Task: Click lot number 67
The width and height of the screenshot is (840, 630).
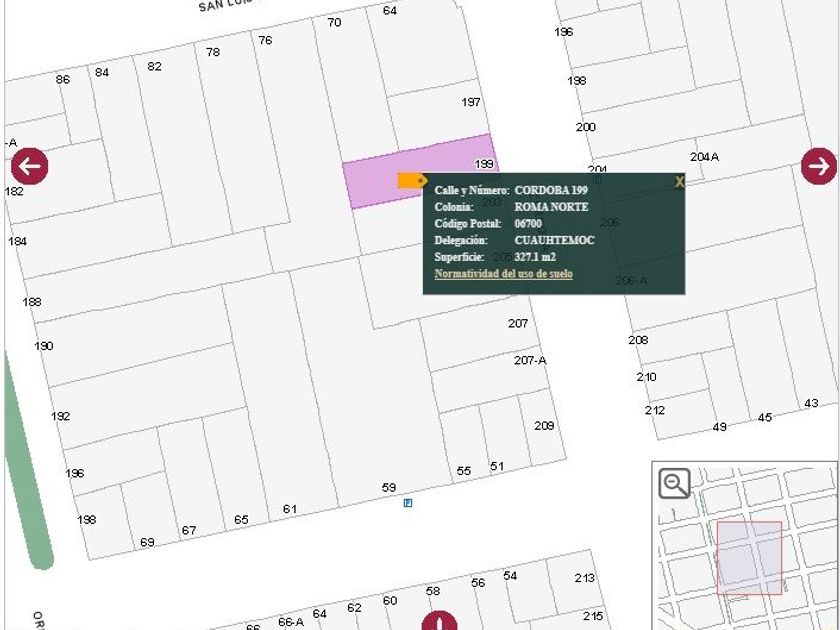Action: [189, 530]
